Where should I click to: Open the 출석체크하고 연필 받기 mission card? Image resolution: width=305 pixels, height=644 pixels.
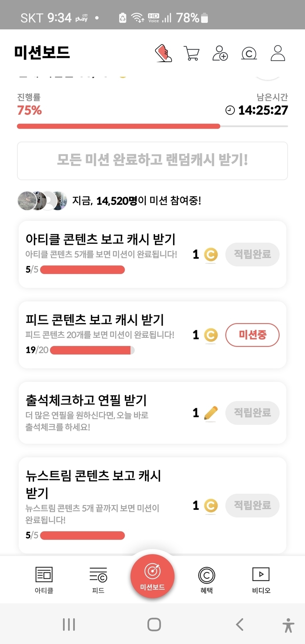tap(110, 413)
